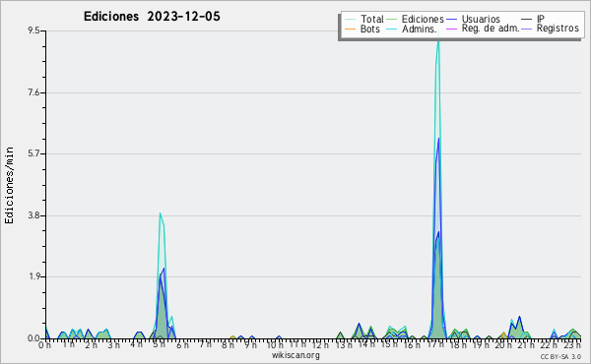Image resolution: width=591 pixels, height=364 pixels.
Task: Click the "21 h" x-axis label
Action: click(526, 344)
